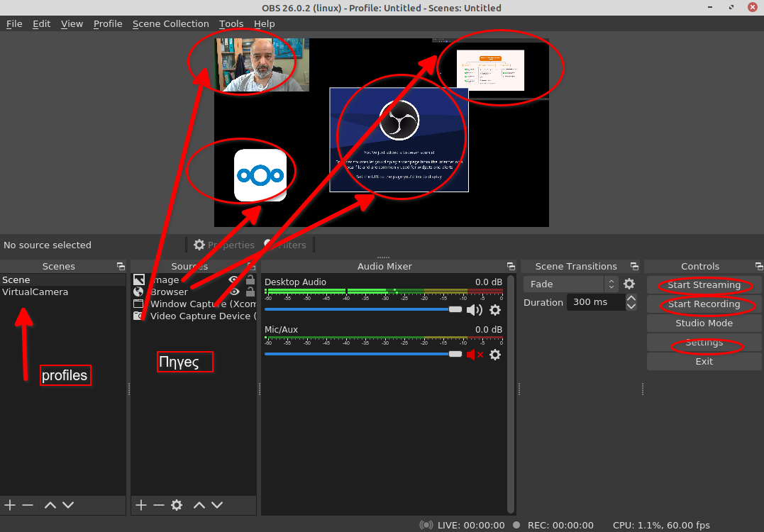Click the recording status dot icon

[516, 525]
